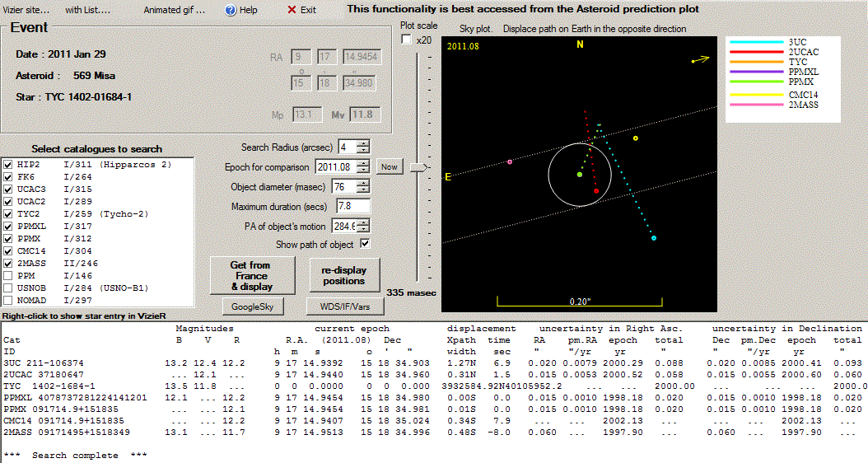Click the red X Exit icon
Screen dimensions: 868x463
tap(292, 10)
